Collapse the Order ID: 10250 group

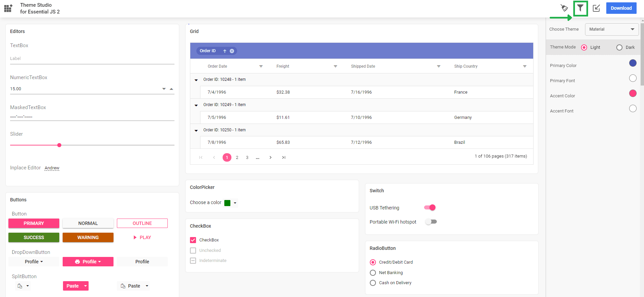tap(196, 130)
